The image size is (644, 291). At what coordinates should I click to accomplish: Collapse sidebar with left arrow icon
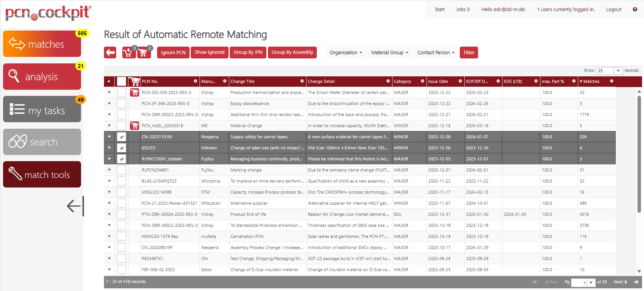(x=75, y=206)
